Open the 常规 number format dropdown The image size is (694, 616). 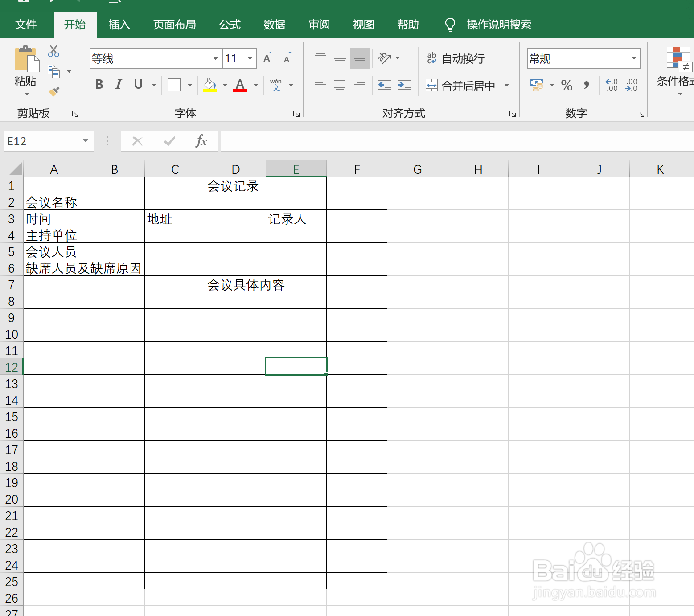(635, 58)
